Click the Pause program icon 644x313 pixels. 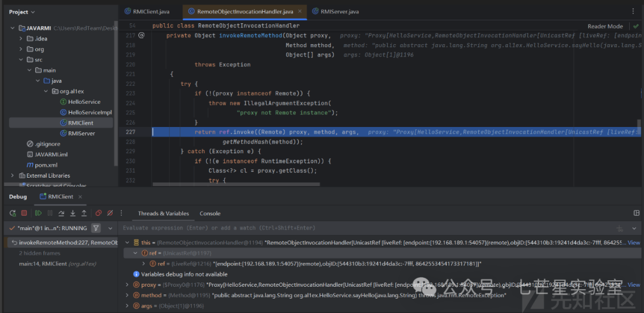click(x=50, y=213)
